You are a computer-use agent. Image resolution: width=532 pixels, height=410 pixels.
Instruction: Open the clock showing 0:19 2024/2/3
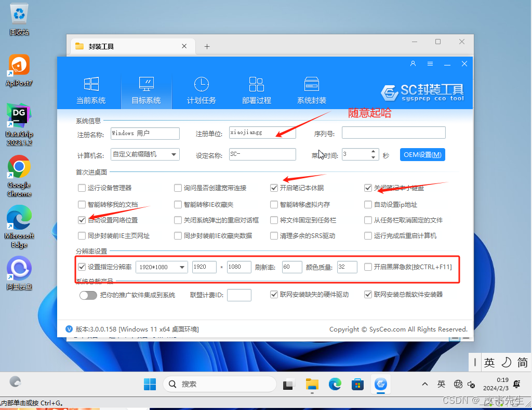(x=496, y=384)
